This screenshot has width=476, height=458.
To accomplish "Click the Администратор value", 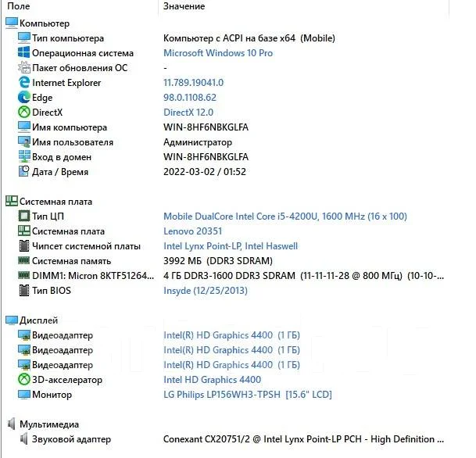I will pos(198,142).
